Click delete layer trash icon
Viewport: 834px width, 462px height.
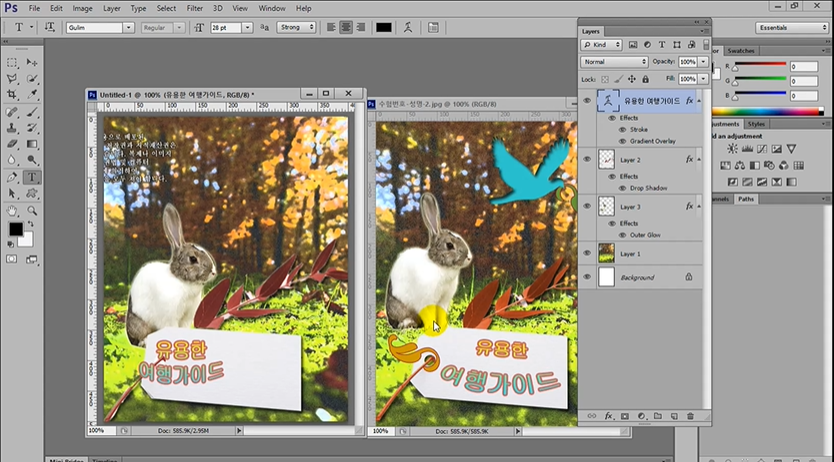[x=690, y=416]
